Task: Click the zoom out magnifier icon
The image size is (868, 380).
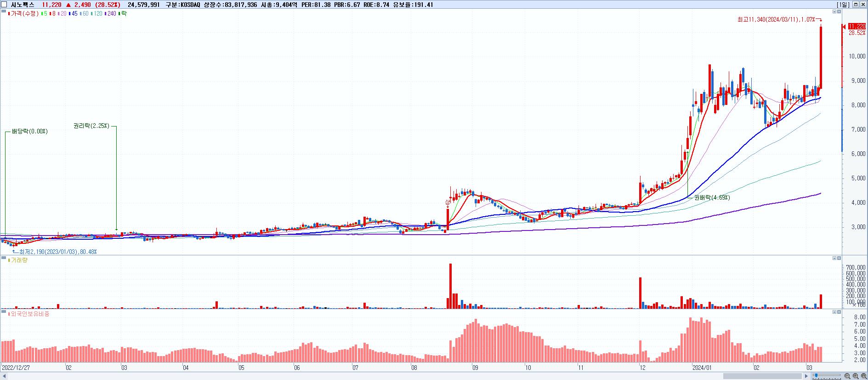Action: pyautogui.click(x=847, y=376)
